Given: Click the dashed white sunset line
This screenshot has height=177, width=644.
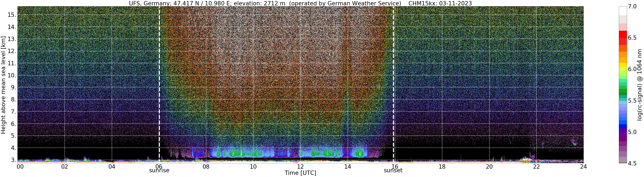Looking at the screenshot, I should [x=394, y=85].
